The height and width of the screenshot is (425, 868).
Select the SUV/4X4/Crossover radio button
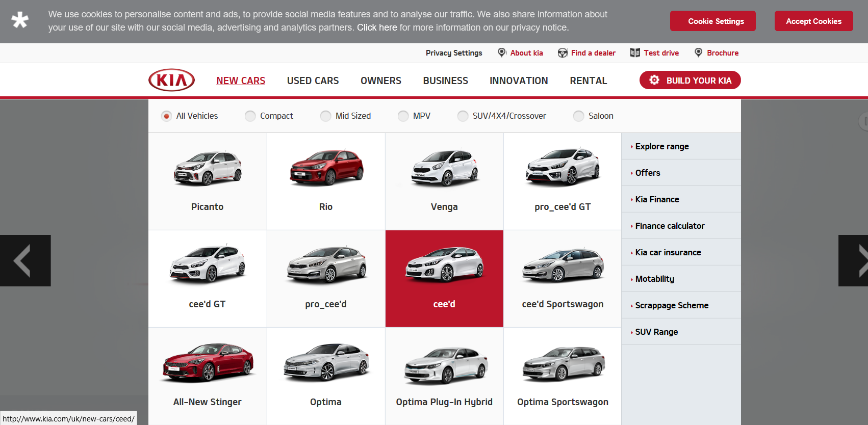tap(463, 116)
